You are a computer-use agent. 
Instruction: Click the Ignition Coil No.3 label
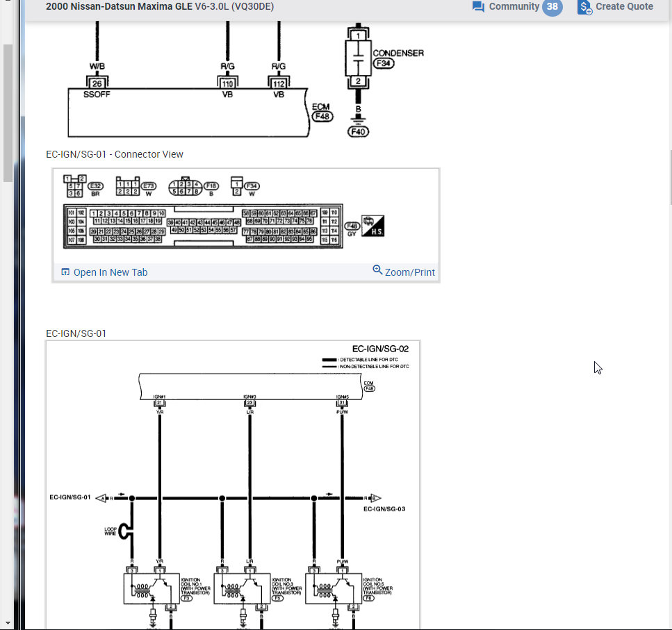click(287, 588)
